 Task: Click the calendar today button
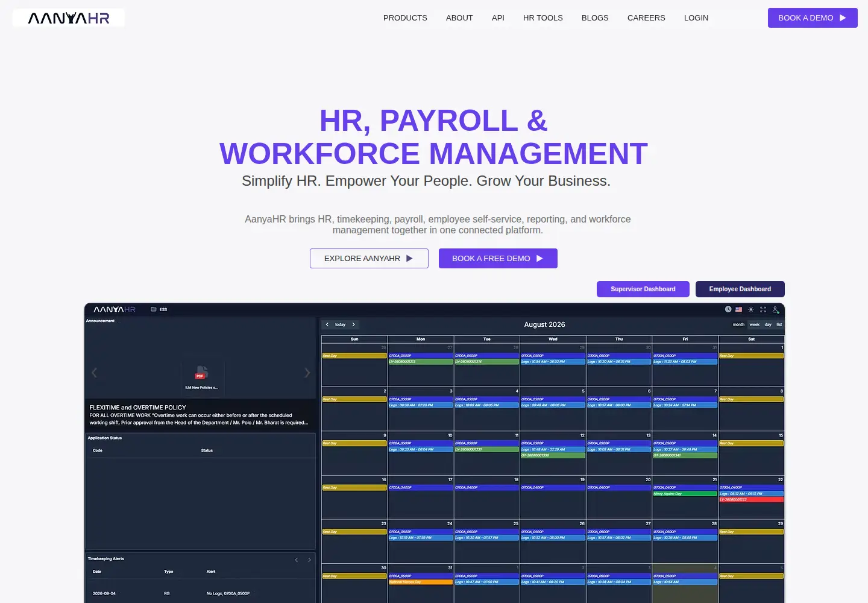(x=341, y=324)
